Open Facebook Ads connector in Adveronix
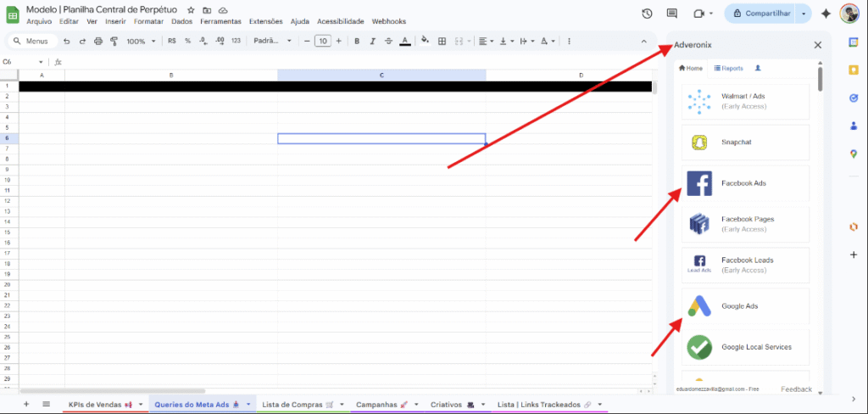This screenshot has width=868, height=414. tap(744, 183)
